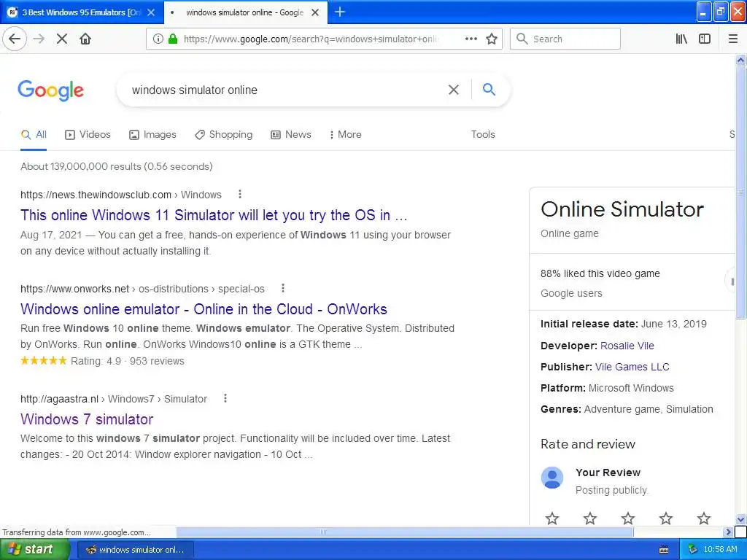Stop loading the page with X button
The image size is (747, 560).
(x=62, y=39)
